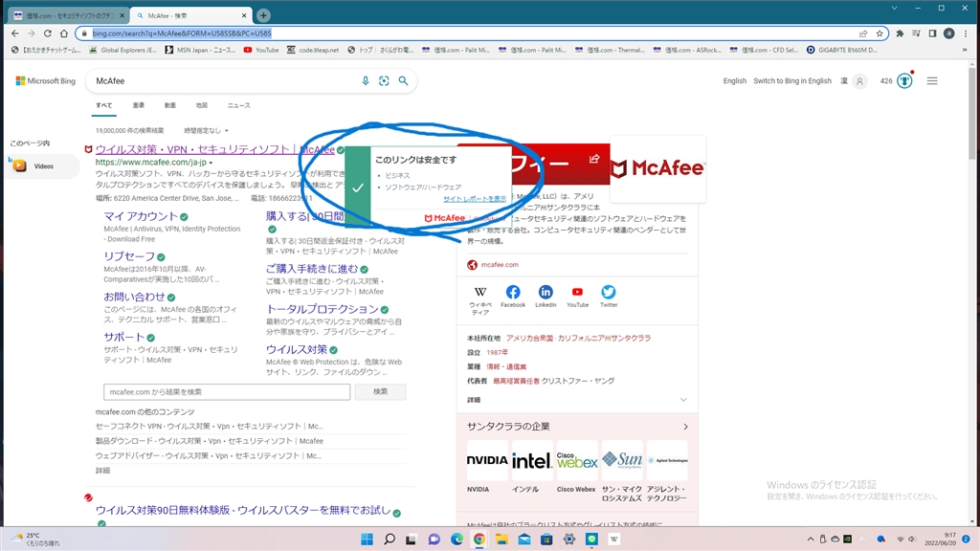980x551 pixels.
Task: Open セーフコネクト VPN content link
Action: (209, 426)
